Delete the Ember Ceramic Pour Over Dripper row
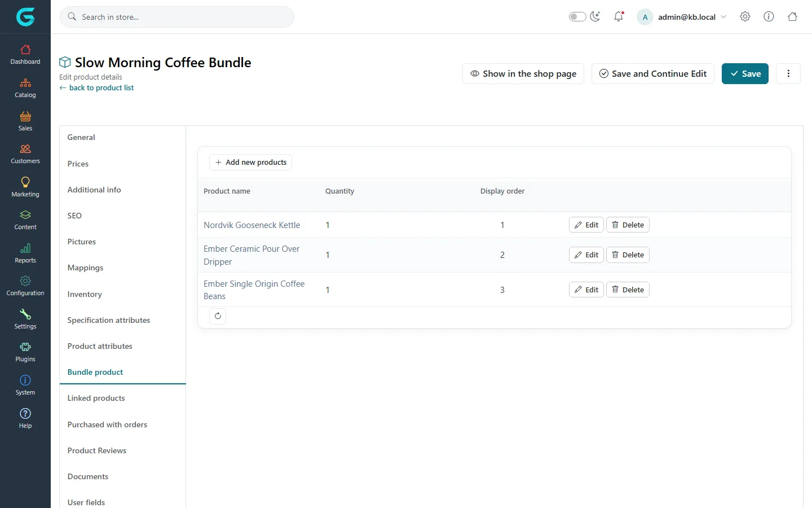Screen dimensions: 812x508 coord(628,255)
